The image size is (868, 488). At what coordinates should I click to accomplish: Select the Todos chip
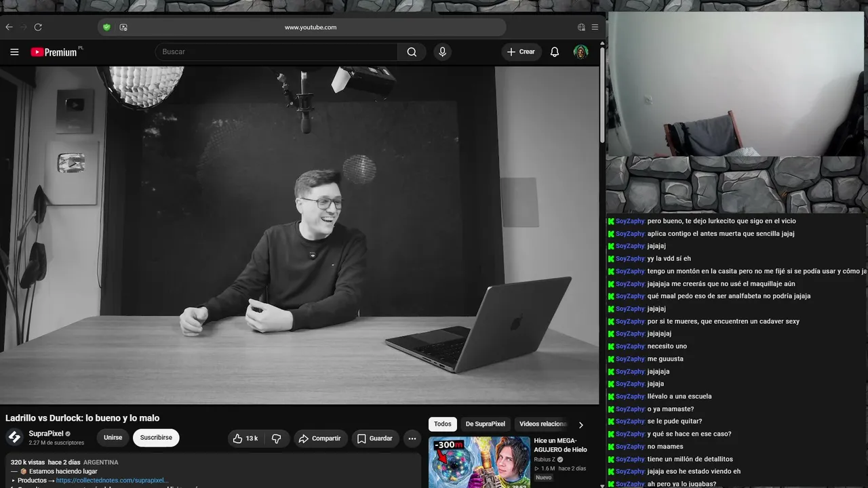443,424
